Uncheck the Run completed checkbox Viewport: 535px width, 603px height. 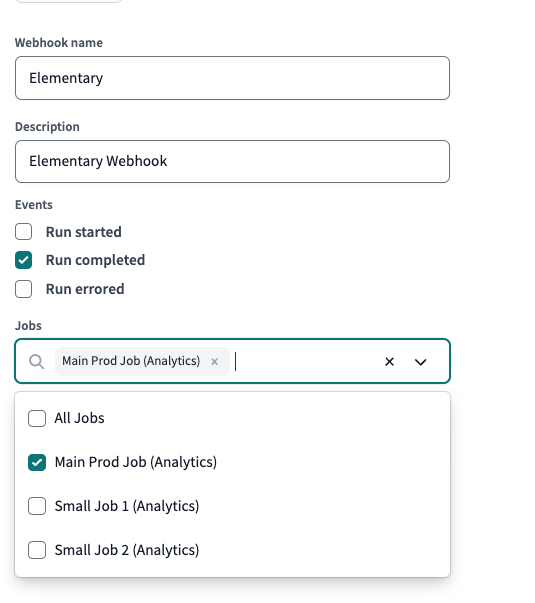pyautogui.click(x=23, y=260)
